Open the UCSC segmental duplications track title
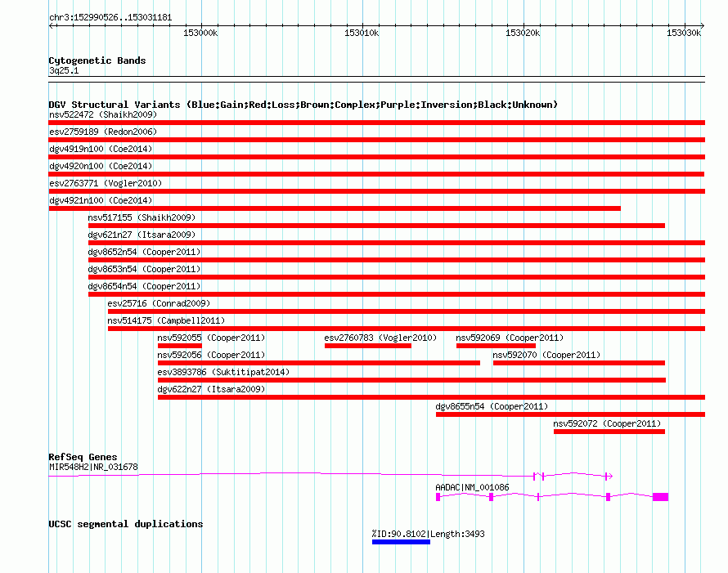The width and height of the screenshot is (728, 573). tap(126, 524)
